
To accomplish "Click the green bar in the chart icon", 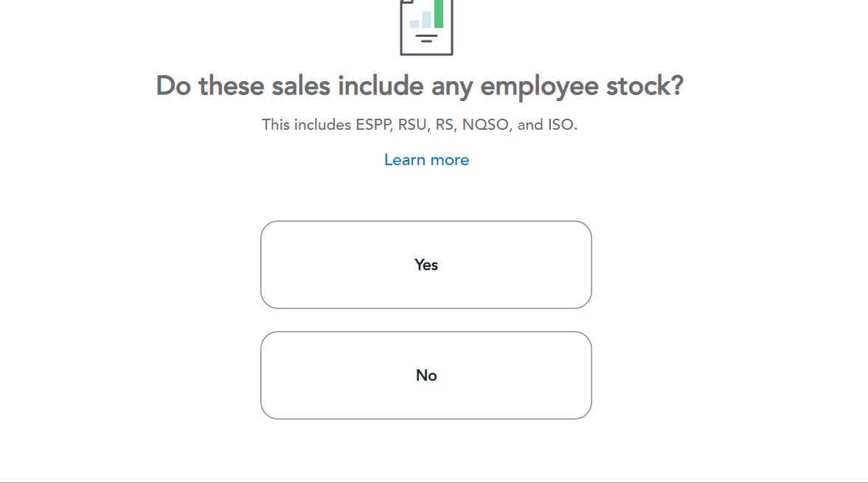I will (439, 13).
